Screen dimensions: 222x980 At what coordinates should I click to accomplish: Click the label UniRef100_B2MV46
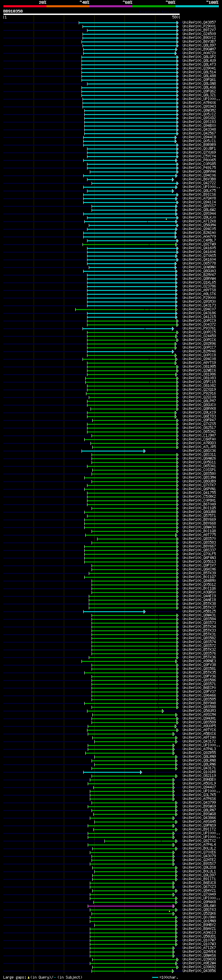tap(199, 351)
